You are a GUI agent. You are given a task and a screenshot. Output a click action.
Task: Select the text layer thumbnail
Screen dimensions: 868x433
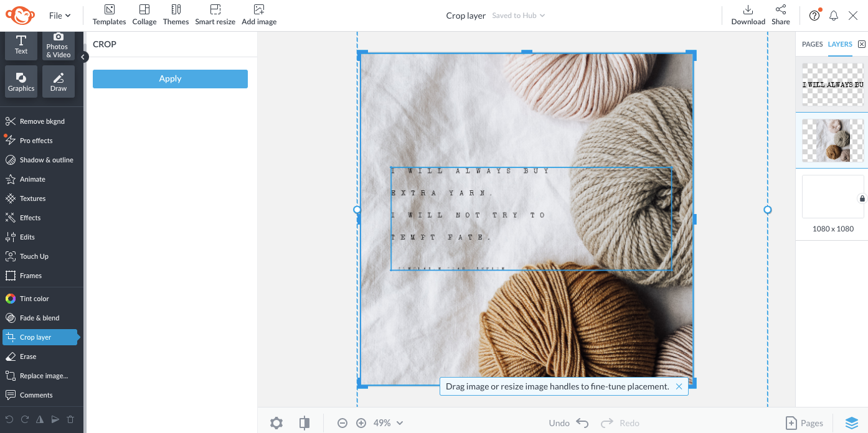pos(833,84)
